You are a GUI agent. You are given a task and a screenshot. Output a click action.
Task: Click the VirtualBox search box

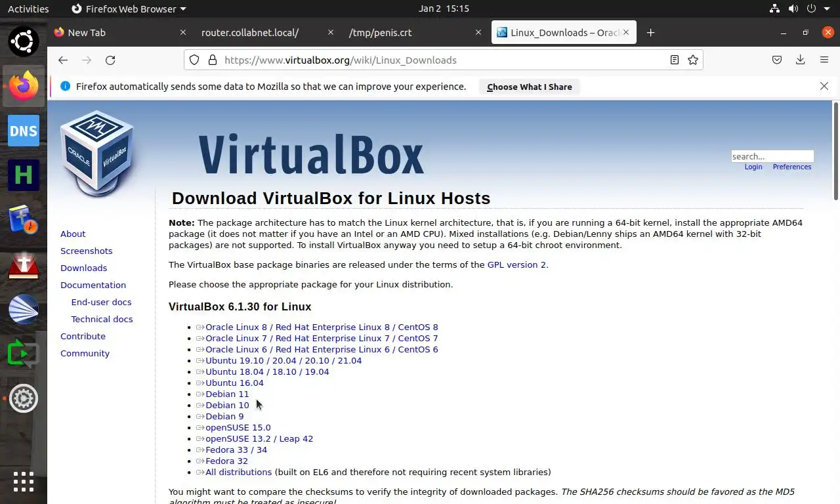coord(772,156)
